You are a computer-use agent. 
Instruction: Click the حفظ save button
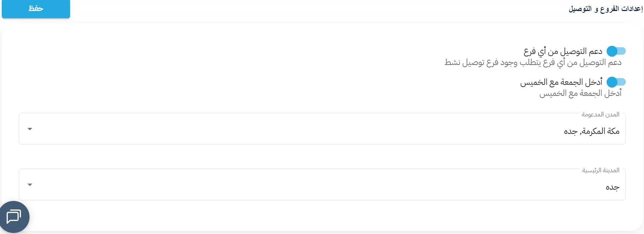(x=36, y=9)
